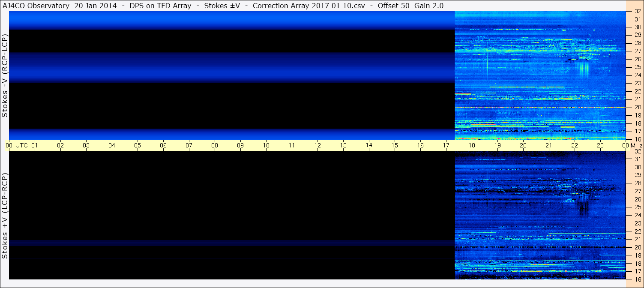Click the 25 MHz label of the lower panel

pos(637,207)
